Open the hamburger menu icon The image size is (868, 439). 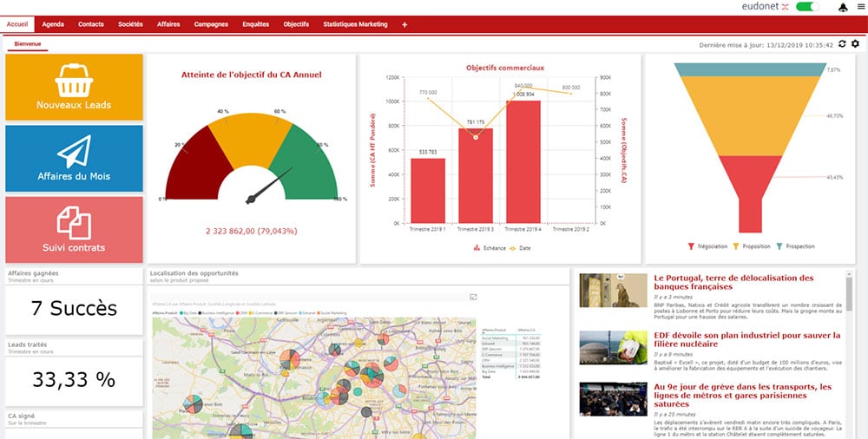861,7
